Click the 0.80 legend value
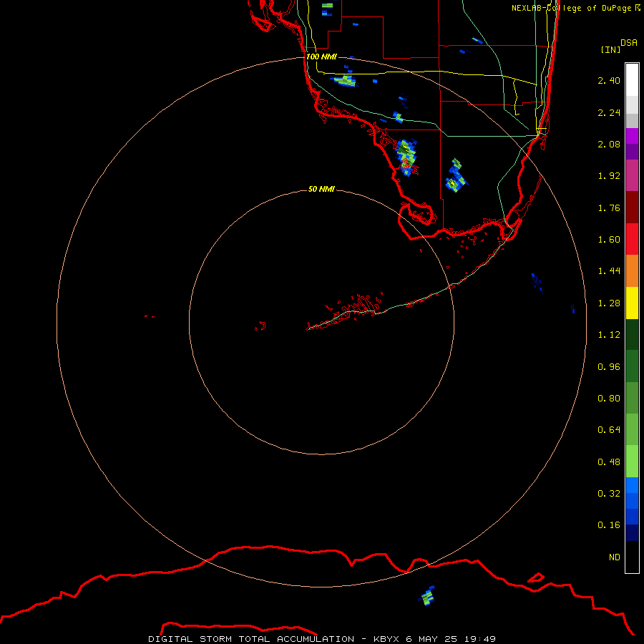644x644 pixels. tap(609, 399)
